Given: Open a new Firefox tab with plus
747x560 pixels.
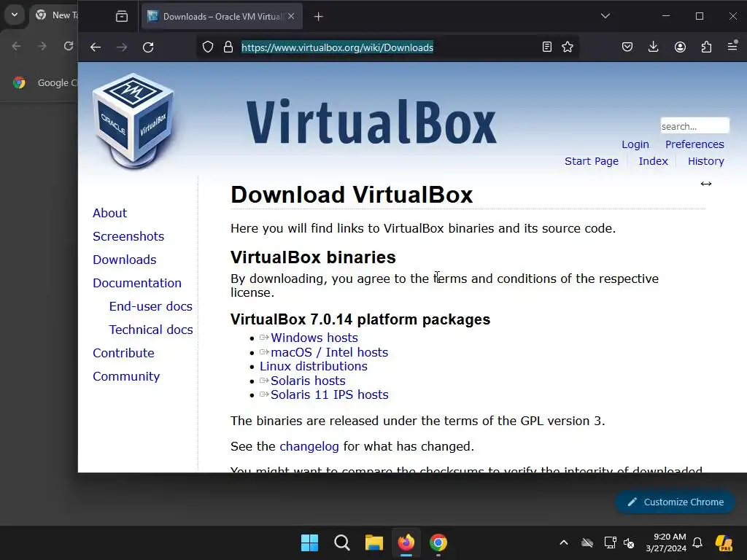Looking at the screenshot, I should click(319, 17).
